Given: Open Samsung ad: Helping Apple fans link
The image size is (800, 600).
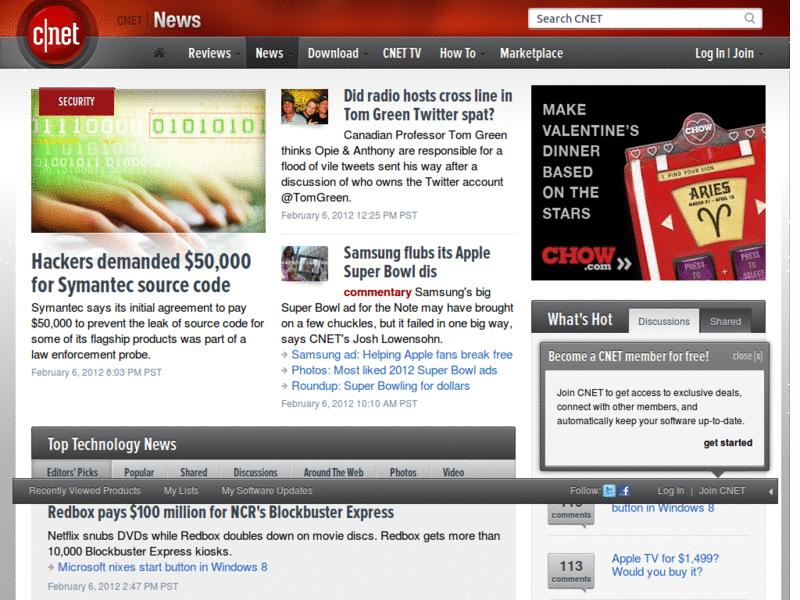Looking at the screenshot, I should coord(402,355).
